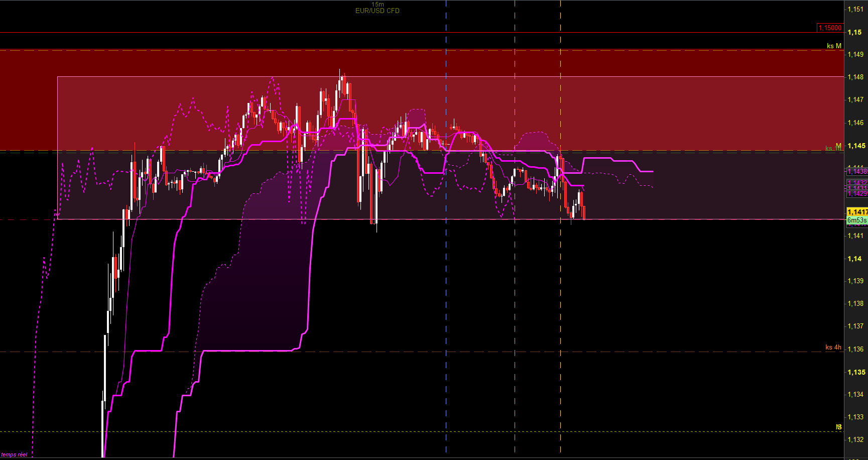868x460 pixels.
Task: Click the 1,135 level on price axis
Action: point(856,372)
